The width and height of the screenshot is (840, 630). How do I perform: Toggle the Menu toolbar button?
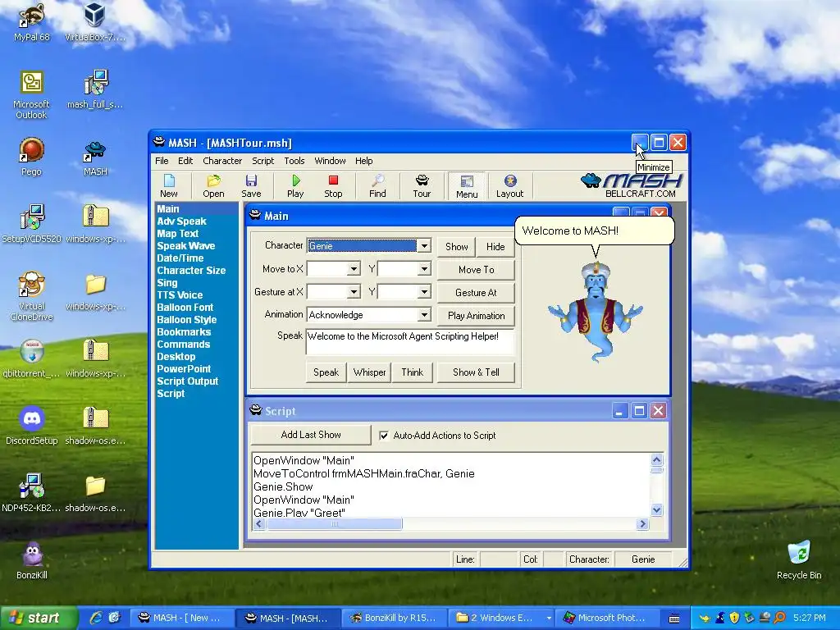coord(467,186)
